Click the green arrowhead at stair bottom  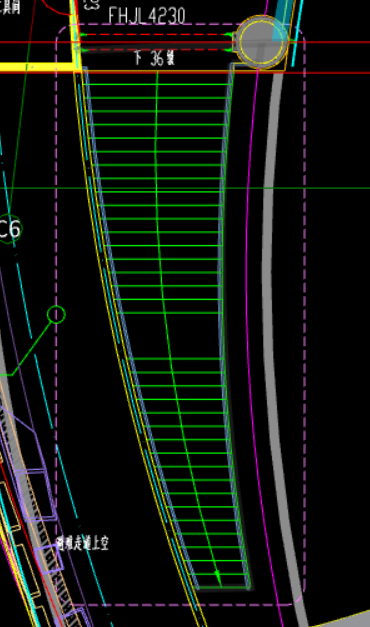pyautogui.click(x=218, y=575)
